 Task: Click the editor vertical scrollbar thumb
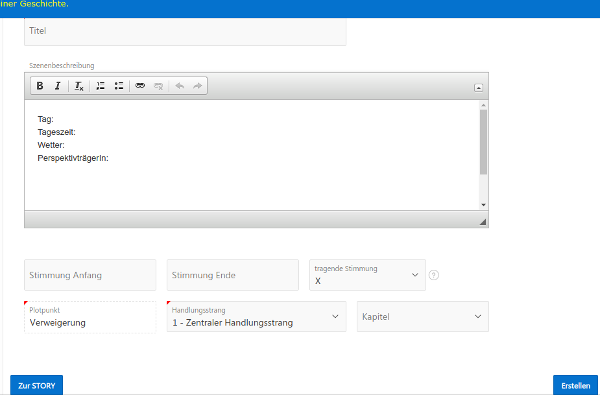pos(483,142)
